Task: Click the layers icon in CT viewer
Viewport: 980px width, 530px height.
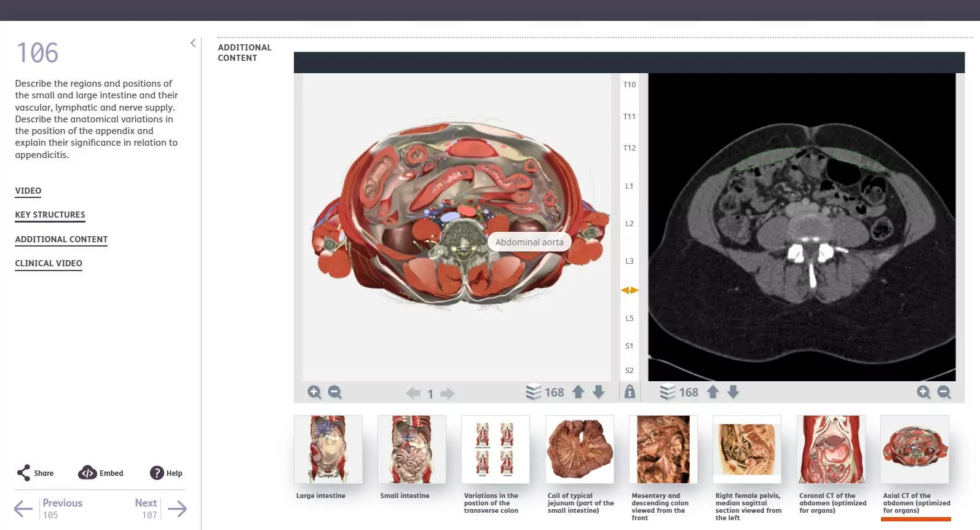Action: [x=668, y=392]
